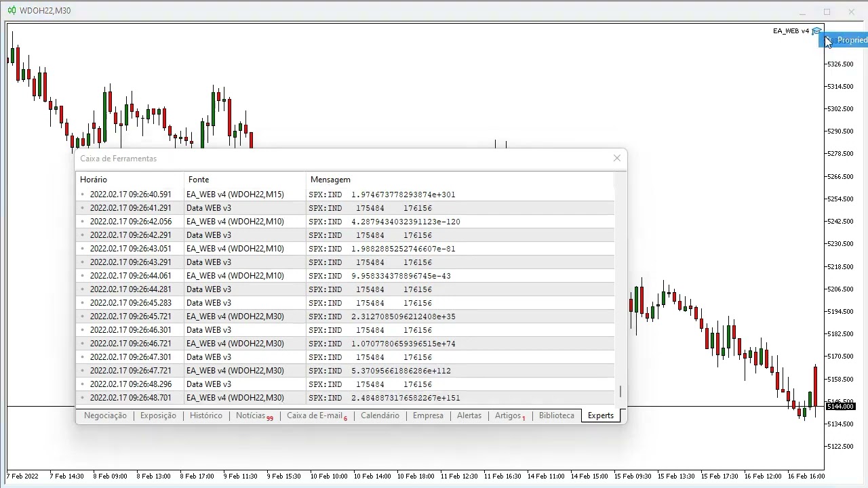This screenshot has height=488, width=868.
Task: Select the log entry timestamped 09:26:44.281
Action: (345, 289)
